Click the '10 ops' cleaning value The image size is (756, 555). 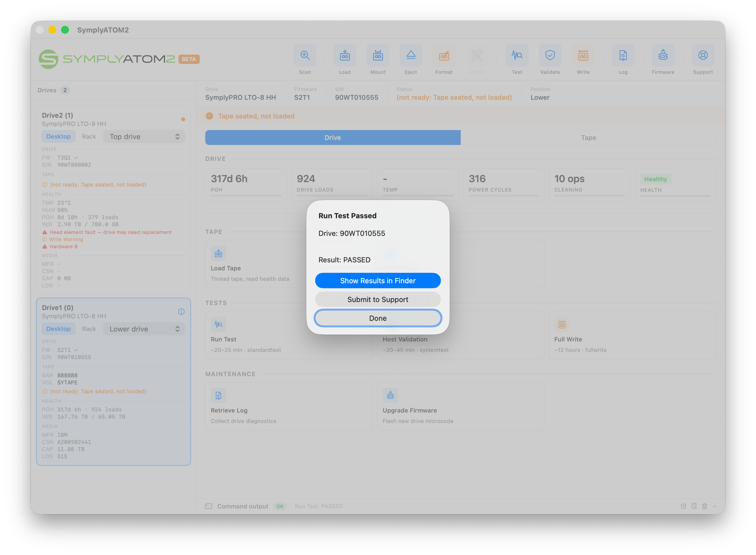[569, 179]
